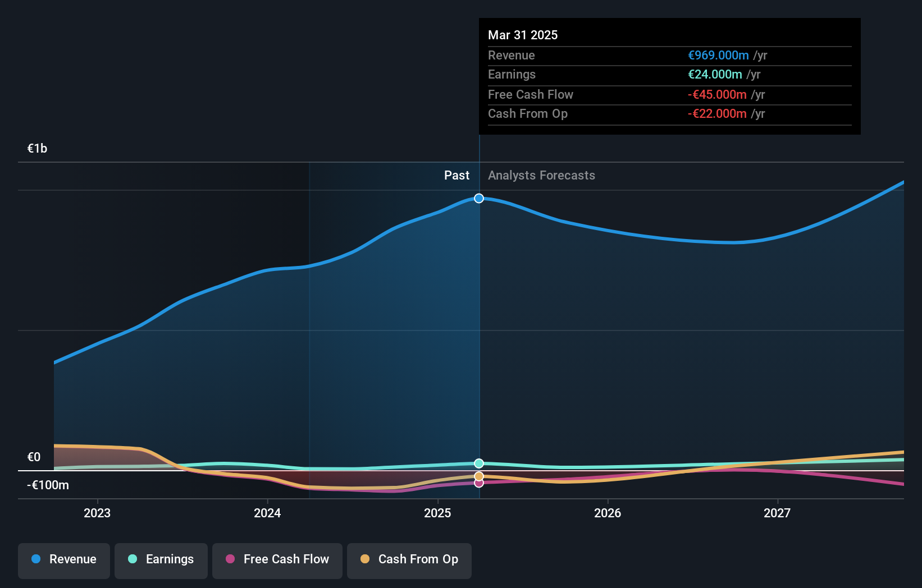The height and width of the screenshot is (588, 922).
Task: Select the Cash From Op data point marker
Action: (479, 476)
